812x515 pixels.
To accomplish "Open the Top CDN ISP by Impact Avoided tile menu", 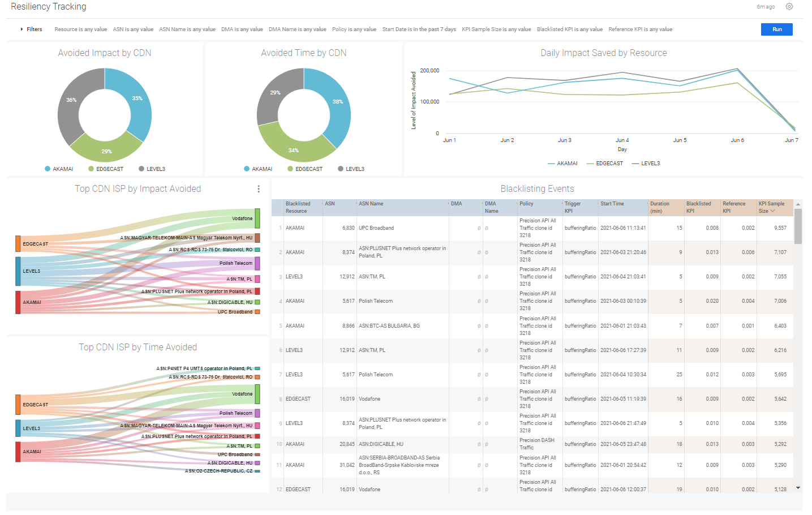I will click(259, 188).
